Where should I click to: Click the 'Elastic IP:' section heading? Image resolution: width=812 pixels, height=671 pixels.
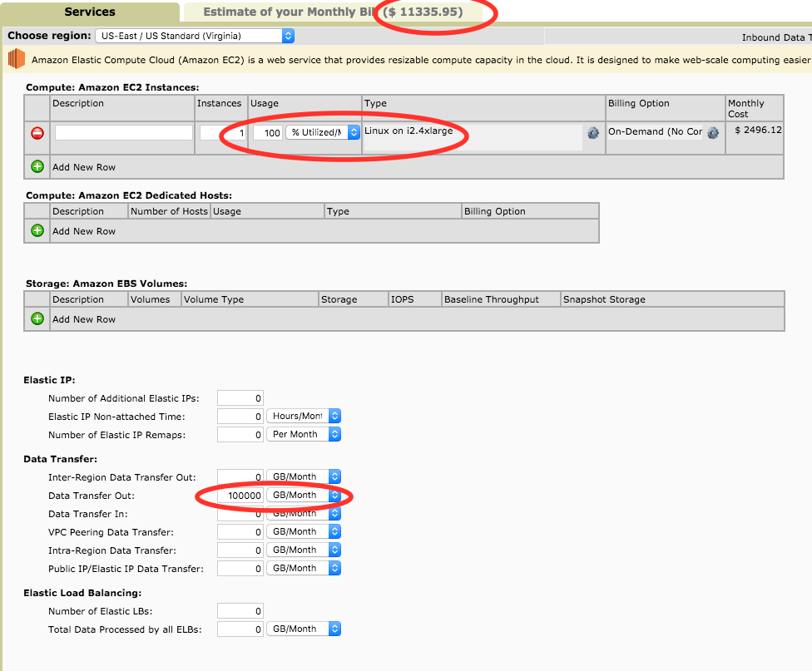(x=49, y=380)
